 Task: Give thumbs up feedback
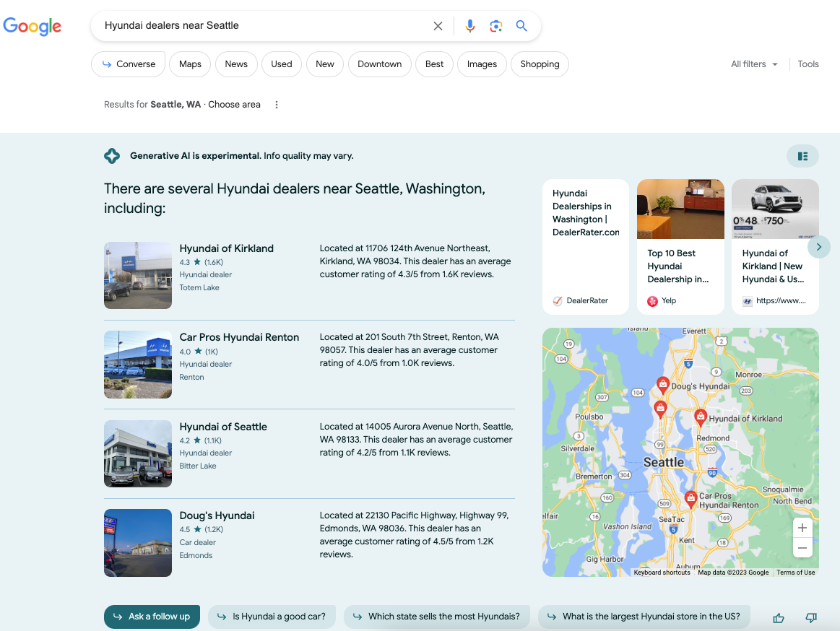pyautogui.click(x=779, y=617)
